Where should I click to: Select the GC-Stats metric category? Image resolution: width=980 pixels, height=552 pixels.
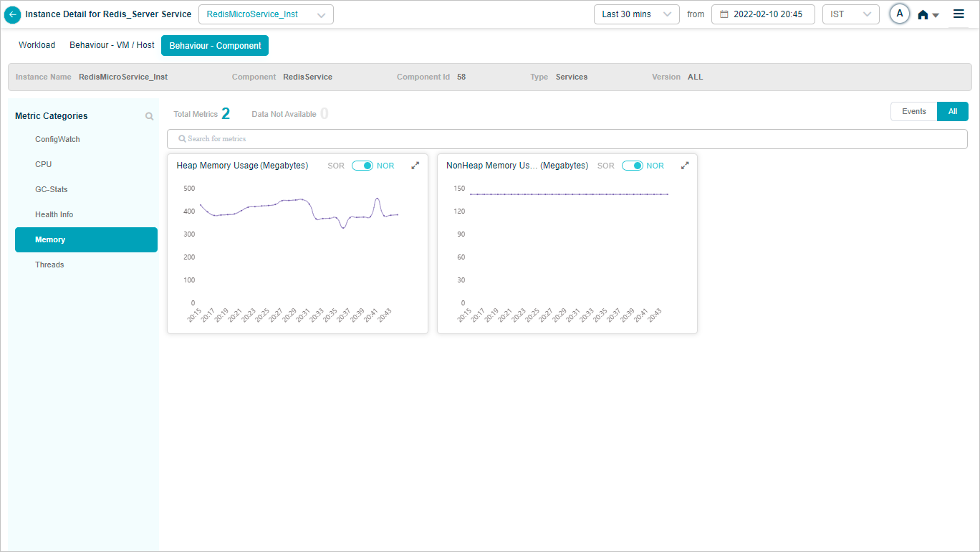click(x=52, y=189)
